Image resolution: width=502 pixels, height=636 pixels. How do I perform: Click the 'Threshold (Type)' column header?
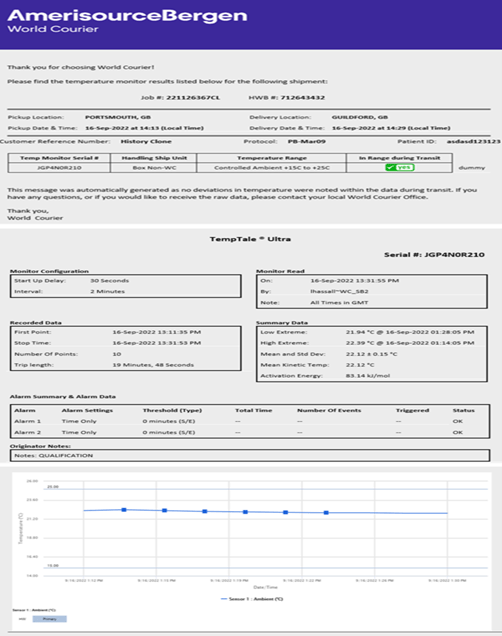point(172,410)
